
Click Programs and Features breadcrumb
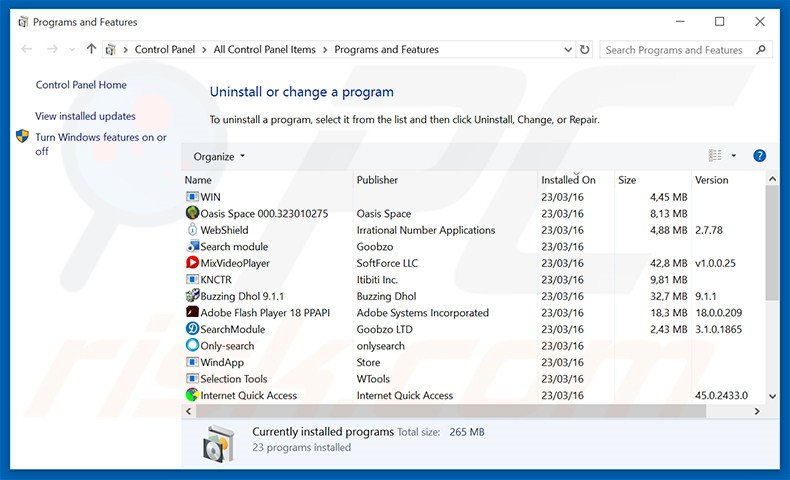click(x=386, y=49)
